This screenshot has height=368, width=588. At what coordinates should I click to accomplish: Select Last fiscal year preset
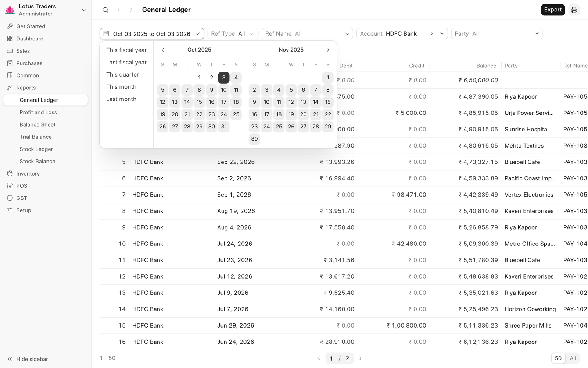click(126, 62)
